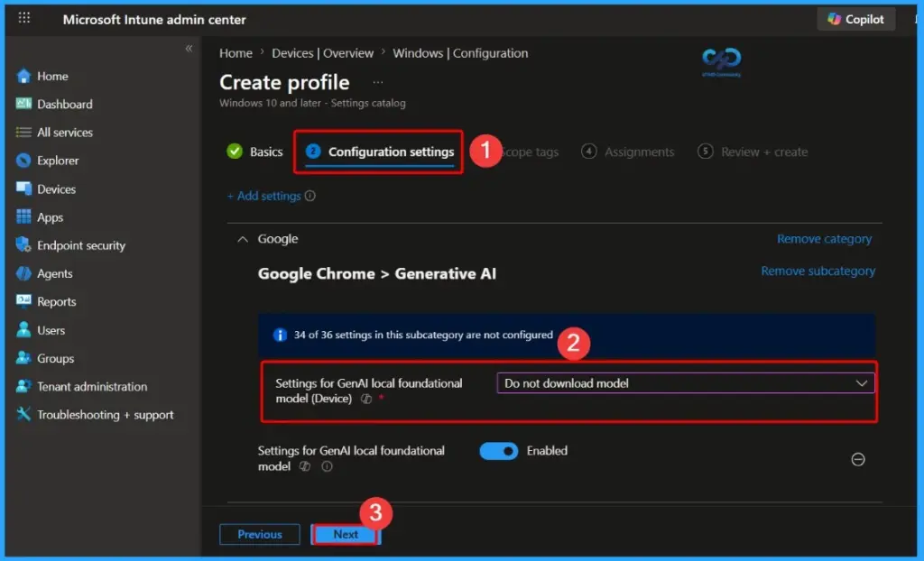The height and width of the screenshot is (561, 924).
Task: Click the 'Google Chrome > Generative AI' heading
Action: [x=377, y=274]
